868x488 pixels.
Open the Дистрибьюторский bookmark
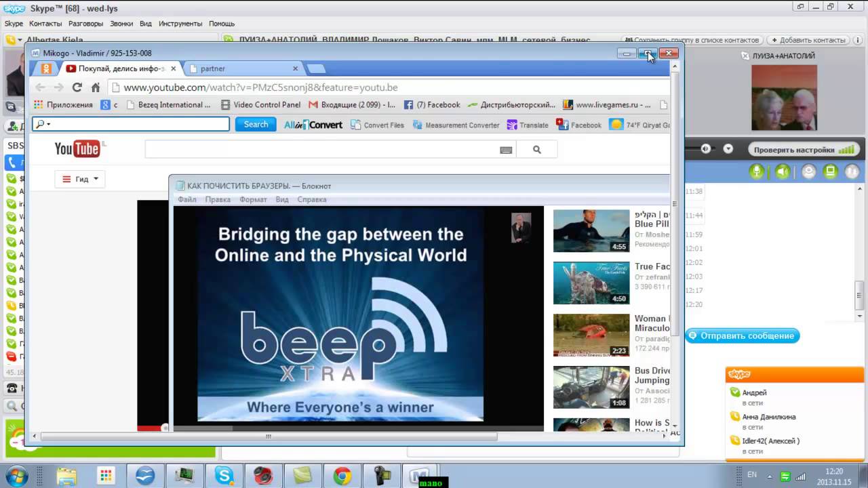click(512, 105)
